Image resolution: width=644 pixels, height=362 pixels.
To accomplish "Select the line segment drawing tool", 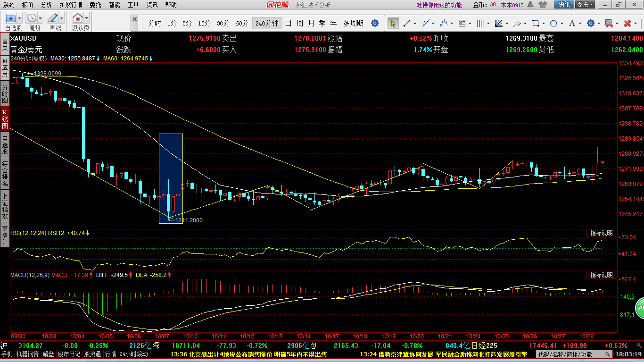I will point(406,23).
